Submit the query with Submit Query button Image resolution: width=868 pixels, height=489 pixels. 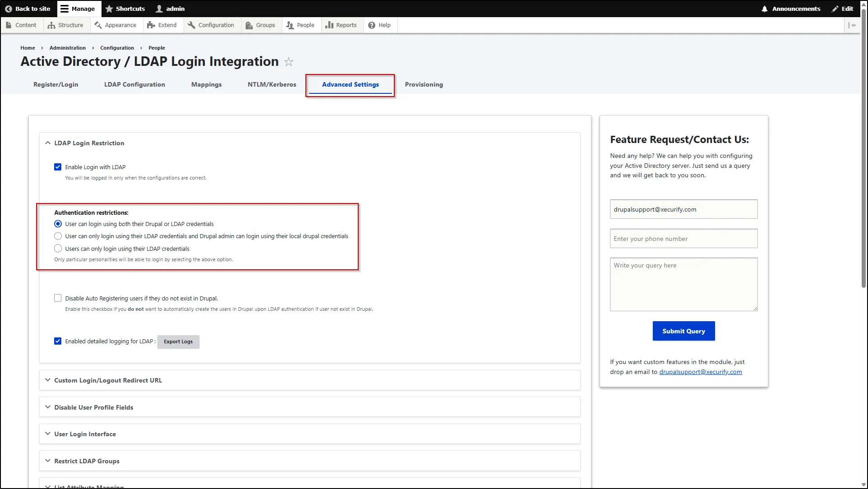(683, 331)
